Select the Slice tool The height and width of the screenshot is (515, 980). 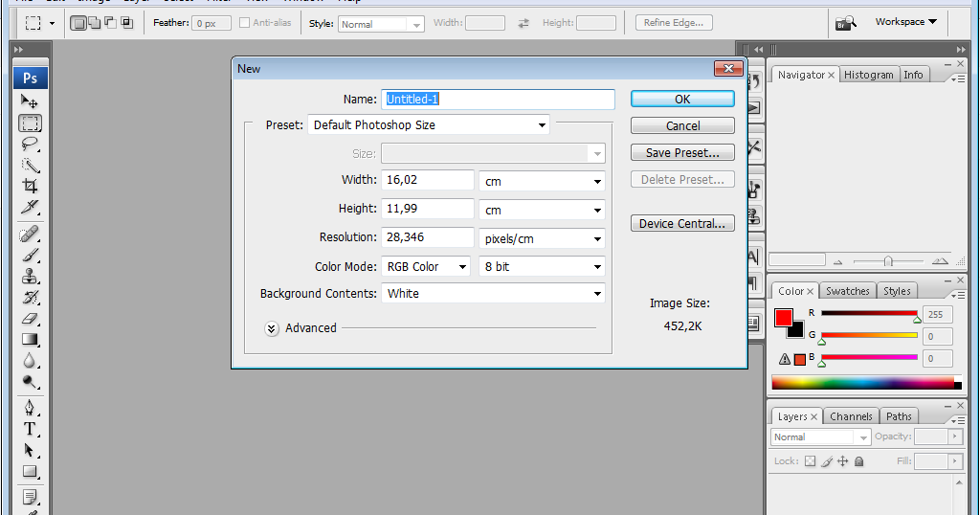click(x=30, y=207)
